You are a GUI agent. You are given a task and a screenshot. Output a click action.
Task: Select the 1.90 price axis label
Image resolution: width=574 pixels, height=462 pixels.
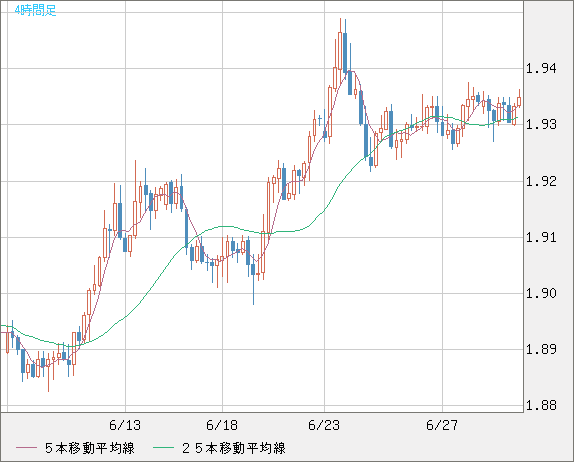541,293
